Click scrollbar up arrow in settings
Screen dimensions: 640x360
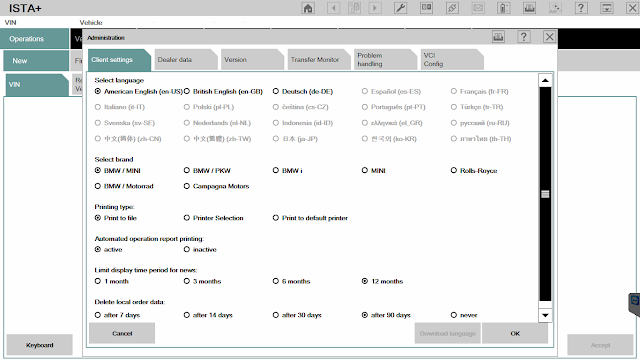pos(545,80)
